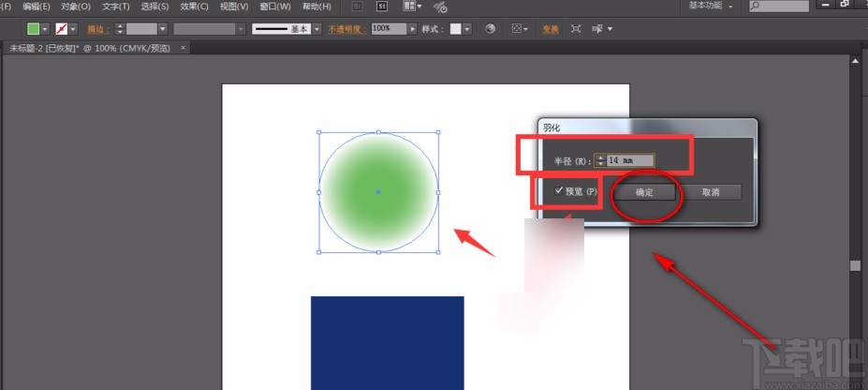
Task: Select the 未标题-2 document tab
Action: [96, 48]
